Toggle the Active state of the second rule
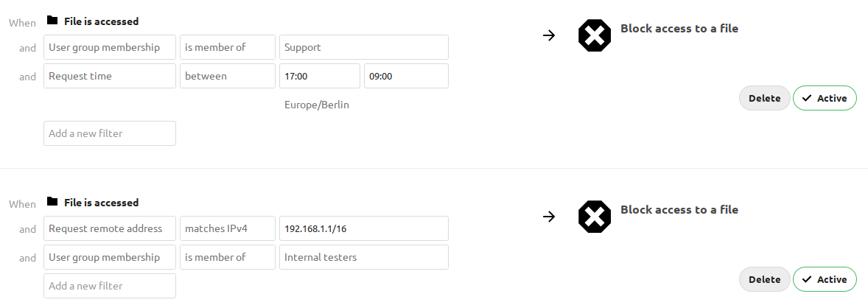This screenshot has height=305, width=868. pyautogui.click(x=825, y=279)
